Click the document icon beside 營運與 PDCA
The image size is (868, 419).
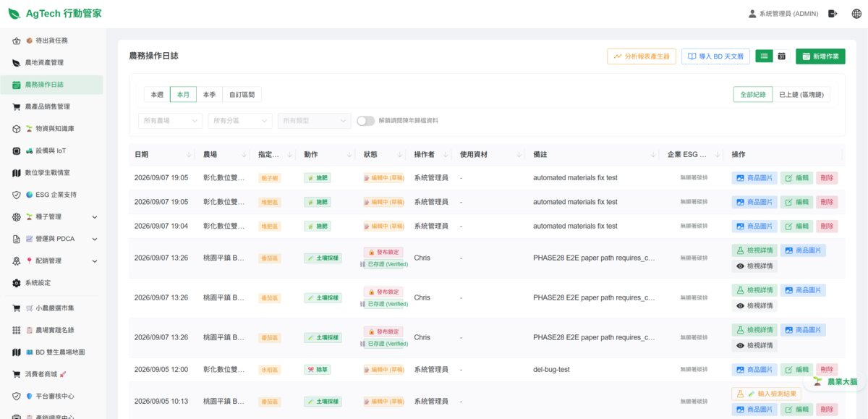[17, 239]
